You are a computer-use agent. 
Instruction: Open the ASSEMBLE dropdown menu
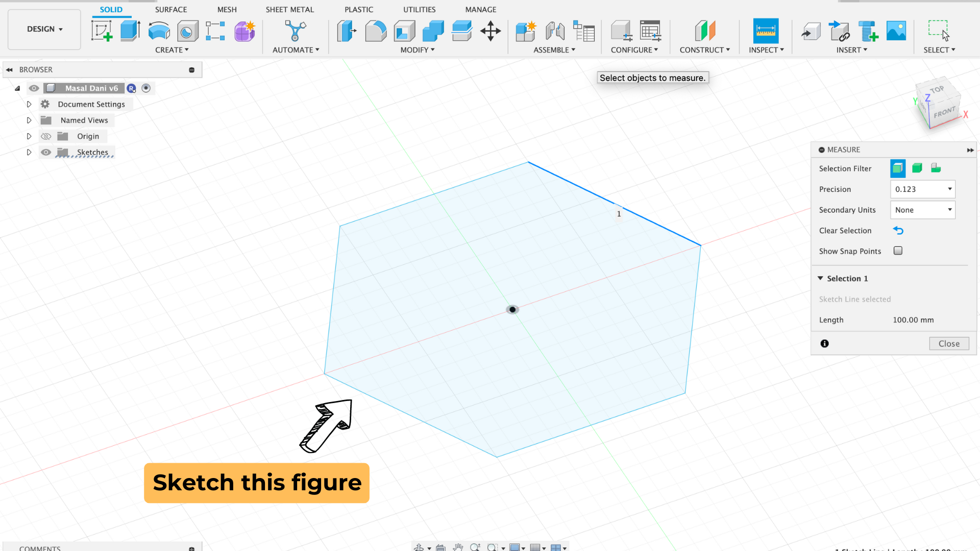click(x=554, y=50)
